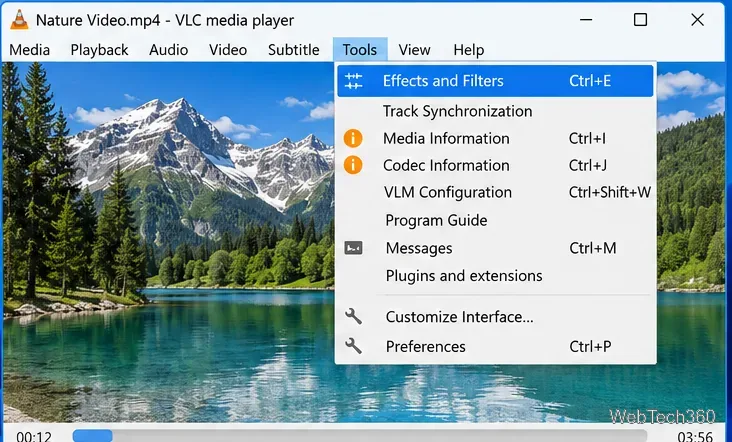Click the Ctrl+Shift+W shortcut label
Viewport: 732px width, 442px height.
[x=610, y=192]
